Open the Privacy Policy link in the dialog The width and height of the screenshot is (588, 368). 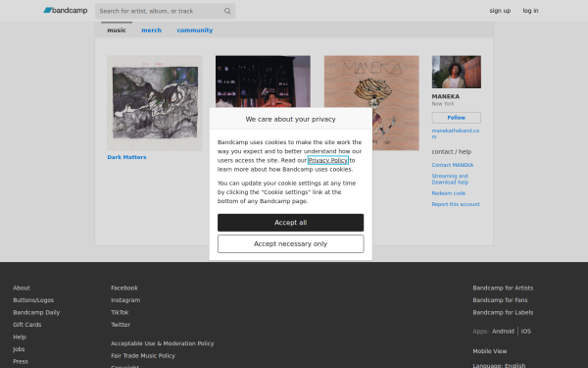coord(328,160)
